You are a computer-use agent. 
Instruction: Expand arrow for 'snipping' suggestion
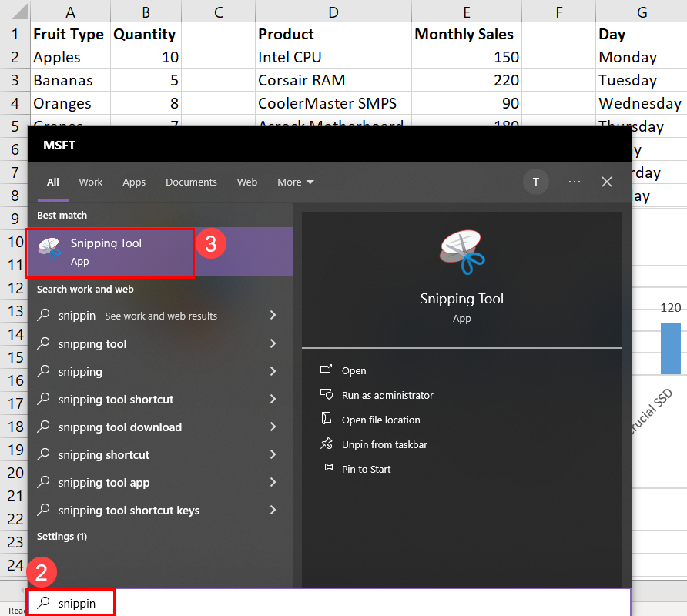click(273, 371)
